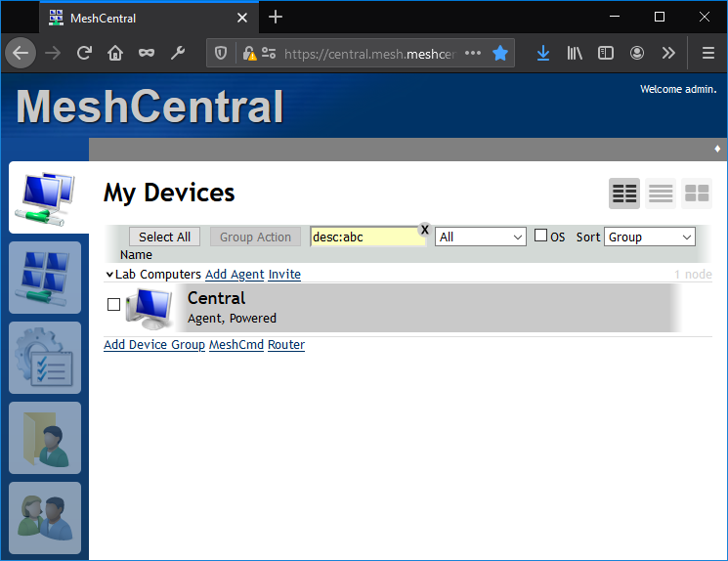
Task: Open a new browser tab
Action: pos(276,18)
